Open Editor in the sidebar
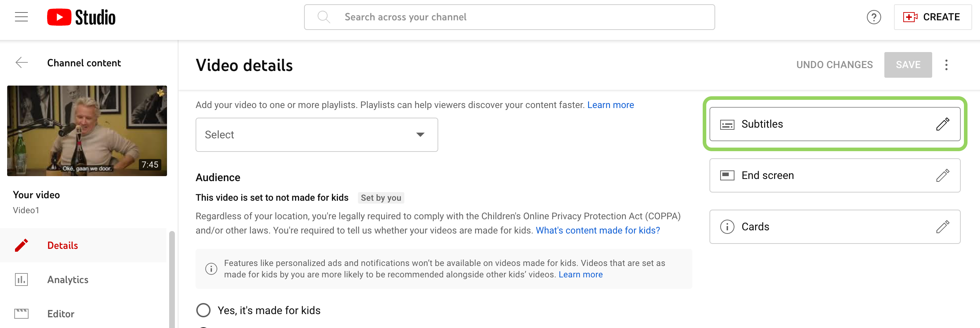 tap(83, 314)
